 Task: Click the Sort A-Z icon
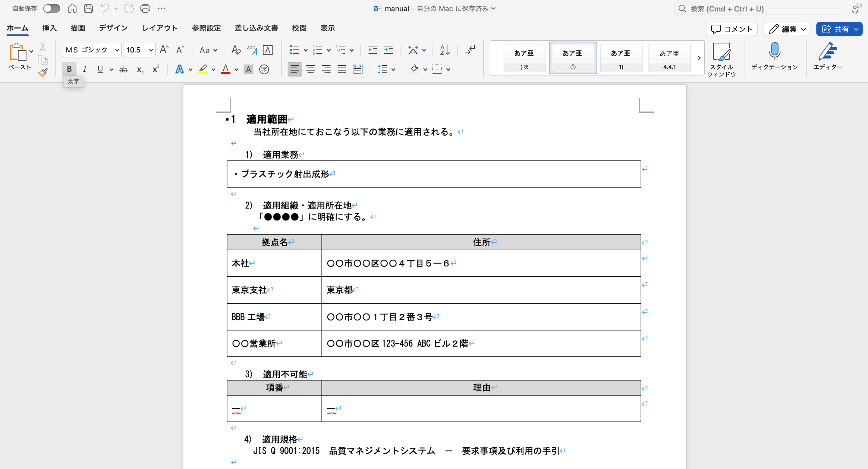(445, 50)
